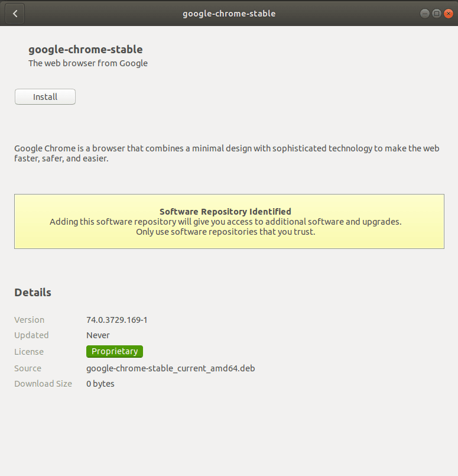Click the Updated value Never
This screenshot has width=458, height=476.
click(x=98, y=335)
